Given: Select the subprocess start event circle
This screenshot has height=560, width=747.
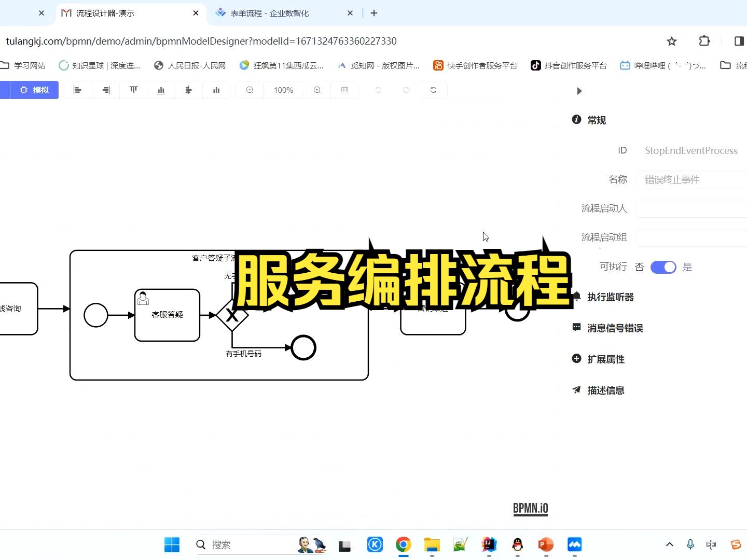Looking at the screenshot, I should 96,315.
